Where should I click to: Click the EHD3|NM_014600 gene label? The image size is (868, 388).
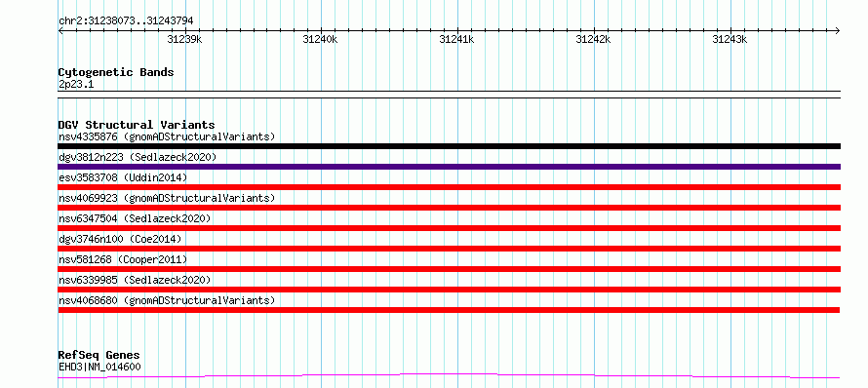pyautogui.click(x=99, y=367)
